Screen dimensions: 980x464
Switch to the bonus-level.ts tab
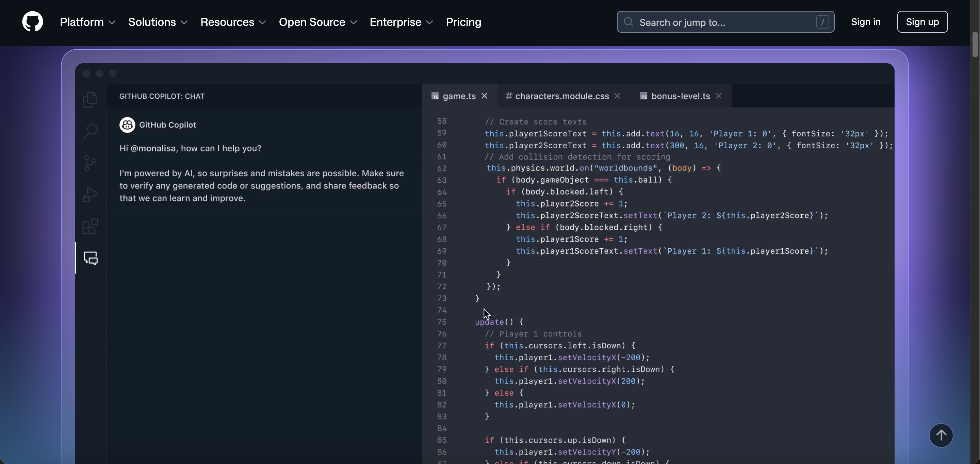(x=681, y=96)
